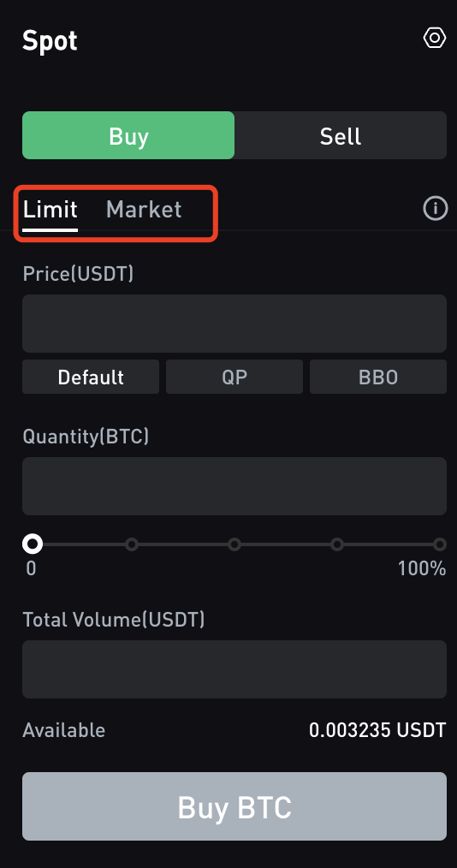
Task: Select the Buy side toggle
Action: coord(128,135)
